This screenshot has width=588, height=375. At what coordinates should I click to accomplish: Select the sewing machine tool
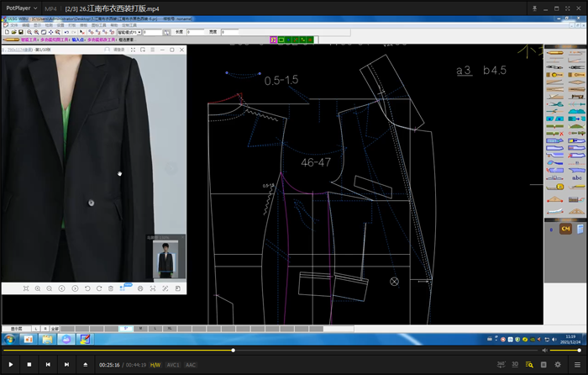[577, 97]
